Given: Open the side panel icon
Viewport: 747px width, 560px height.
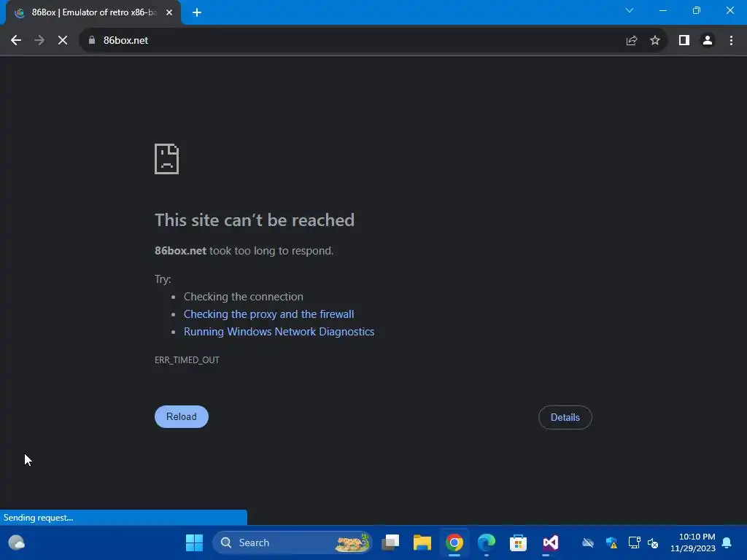Looking at the screenshot, I should click(684, 41).
